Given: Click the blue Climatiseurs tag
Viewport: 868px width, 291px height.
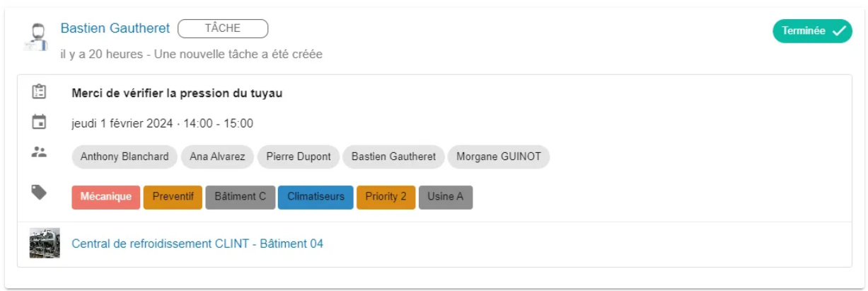Looking at the screenshot, I should [x=316, y=197].
